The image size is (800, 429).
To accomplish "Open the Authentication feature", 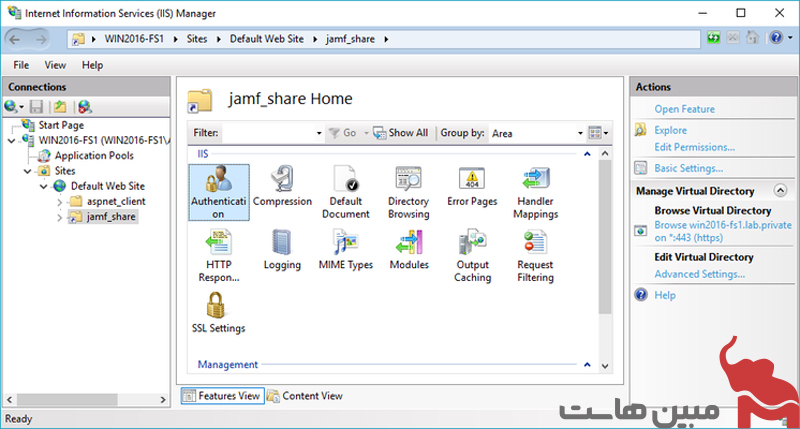I will pyautogui.click(x=218, y=192).
